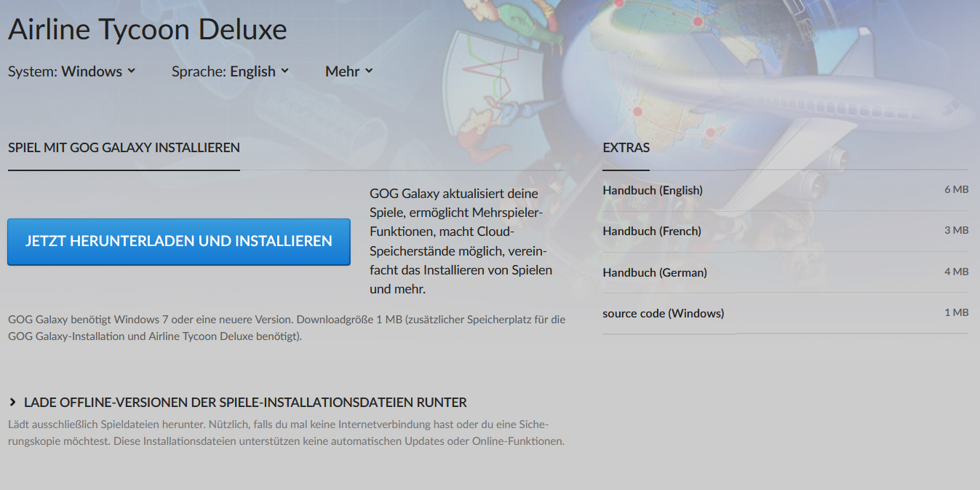Click the GOG Galaxy aktualisiert deine Spiele description
This screenshot has height=490, width=980.
point(461,241)
